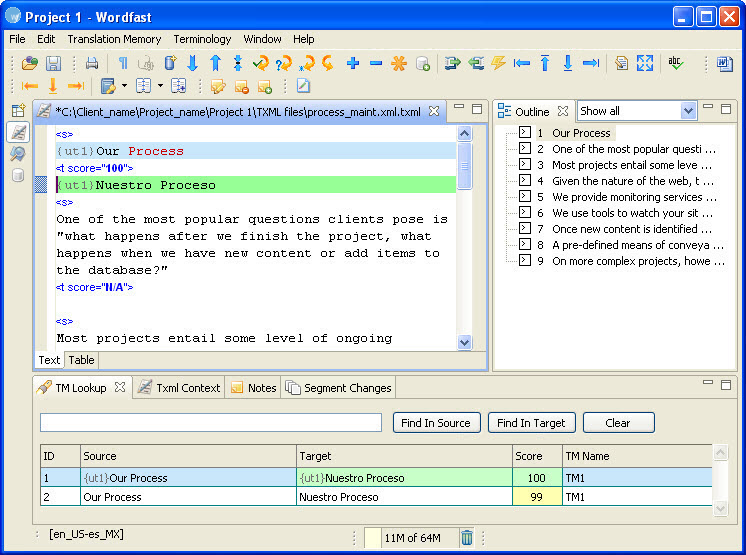Click the Find In Source button

click(436, 423)
